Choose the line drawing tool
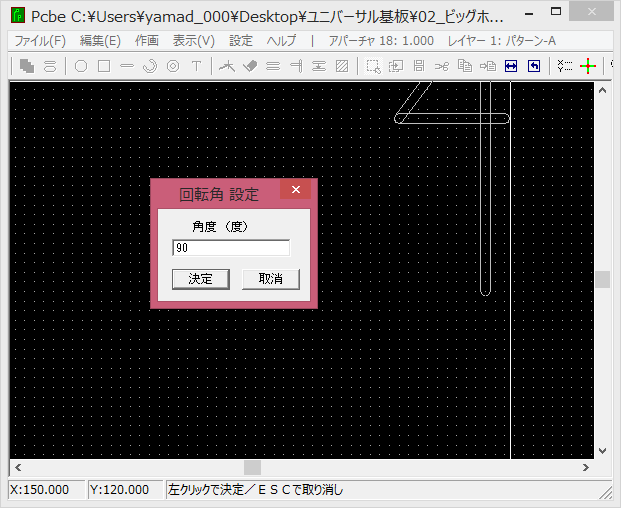Screen dimensions: 621x508 click(126, 66)
